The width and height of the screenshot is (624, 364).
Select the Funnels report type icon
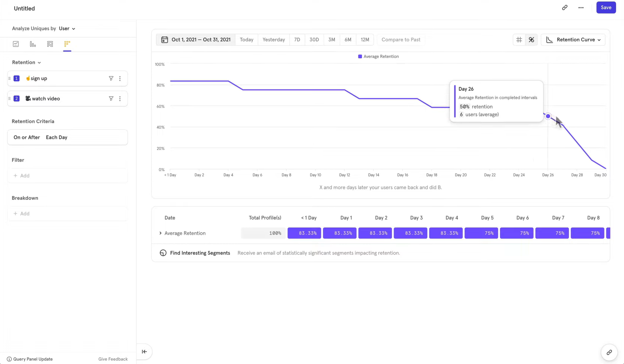(x=33, y=44)
